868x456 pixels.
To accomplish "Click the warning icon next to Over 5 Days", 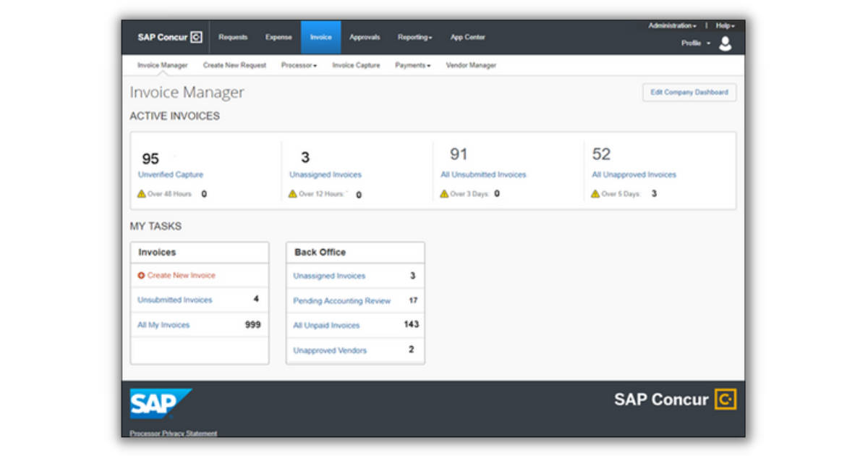I will coord(595,193).
